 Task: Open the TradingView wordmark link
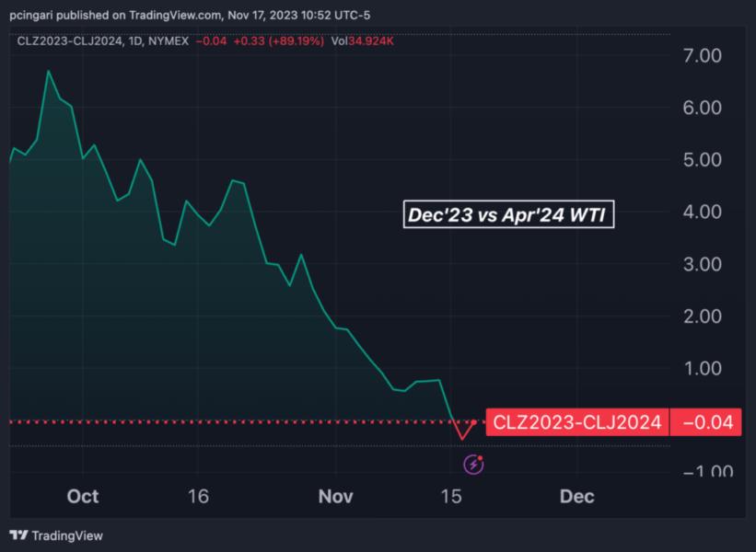pyautogui.click(x=67, y=535)
